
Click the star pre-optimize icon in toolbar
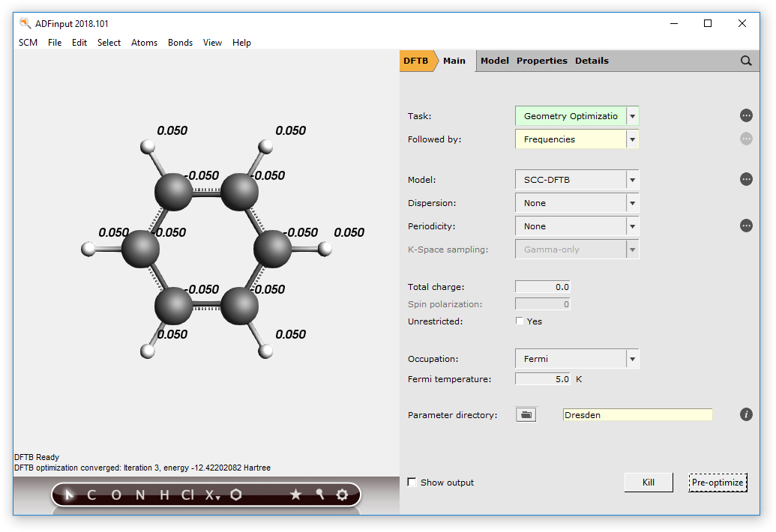[295, 495]
